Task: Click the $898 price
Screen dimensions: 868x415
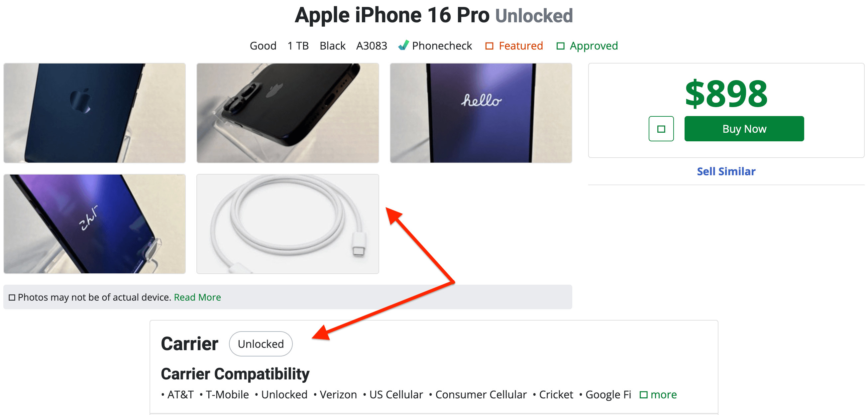Action: [x=726, y=94]
